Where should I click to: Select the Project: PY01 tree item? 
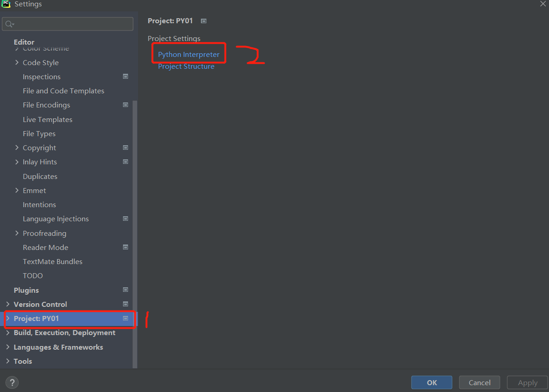pyautogui.click(x=36, y=319)
